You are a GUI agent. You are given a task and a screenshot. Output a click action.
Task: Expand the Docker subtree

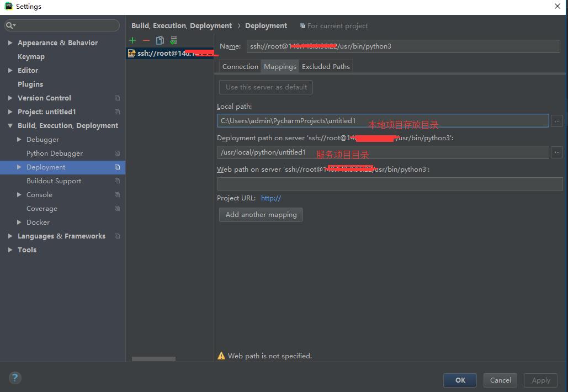[19, 222]
